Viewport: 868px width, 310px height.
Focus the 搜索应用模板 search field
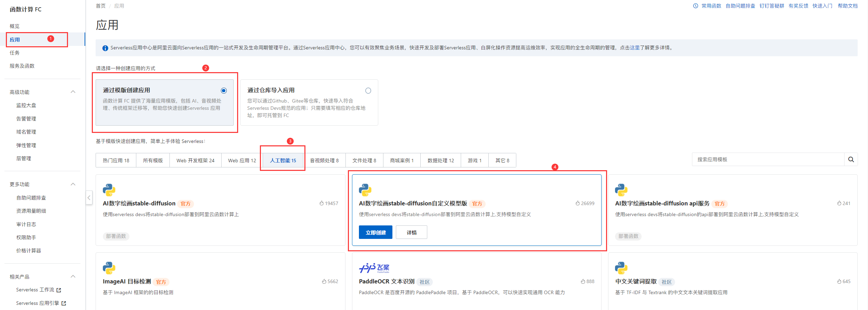(x=768, y=159)
